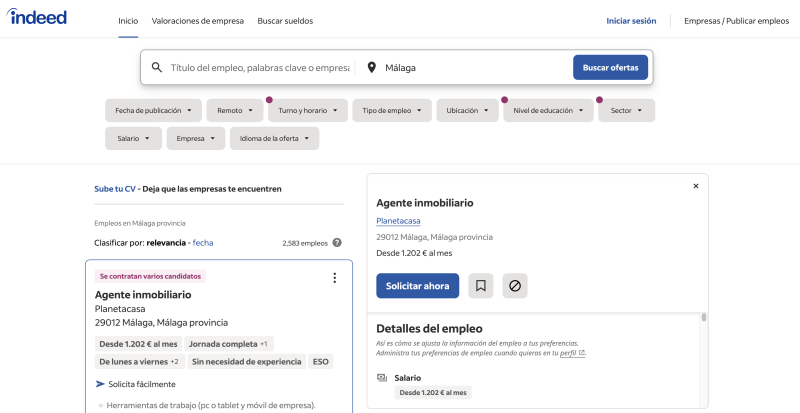Open the Remoto filter dropdown

tap(234, 110)
